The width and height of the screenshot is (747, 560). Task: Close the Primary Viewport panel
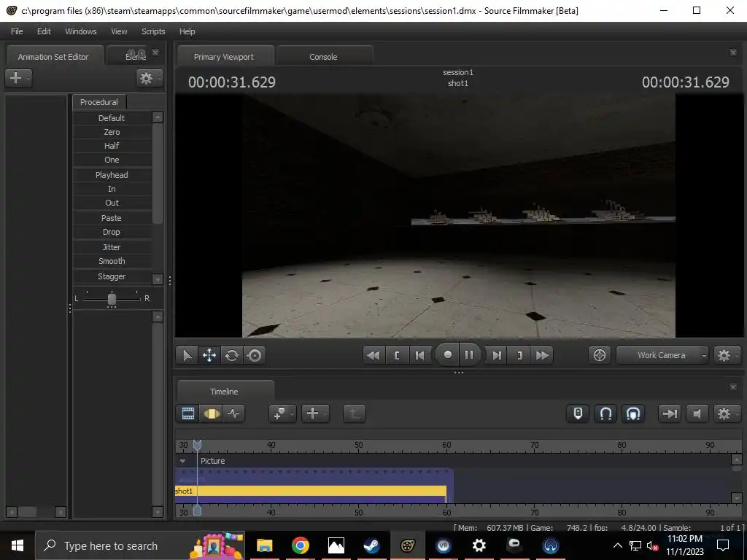[733, 52]
